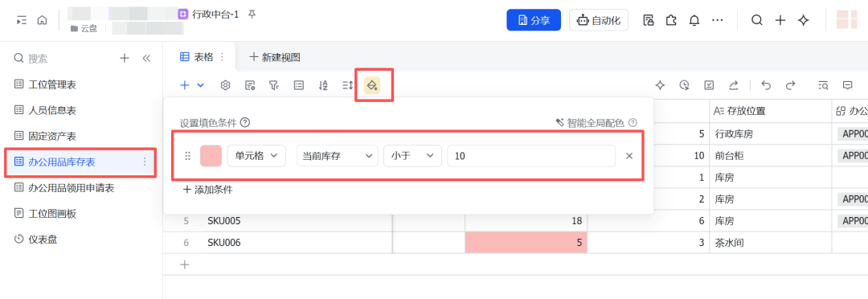The height and width of the screenshot is (299, 868).
Task: Click the plus icon beside sidebar search
Action: (x=125, y=58)
